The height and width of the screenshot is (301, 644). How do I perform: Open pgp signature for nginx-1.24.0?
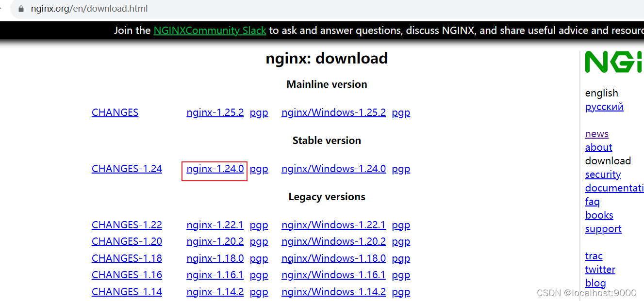[259, 169]
